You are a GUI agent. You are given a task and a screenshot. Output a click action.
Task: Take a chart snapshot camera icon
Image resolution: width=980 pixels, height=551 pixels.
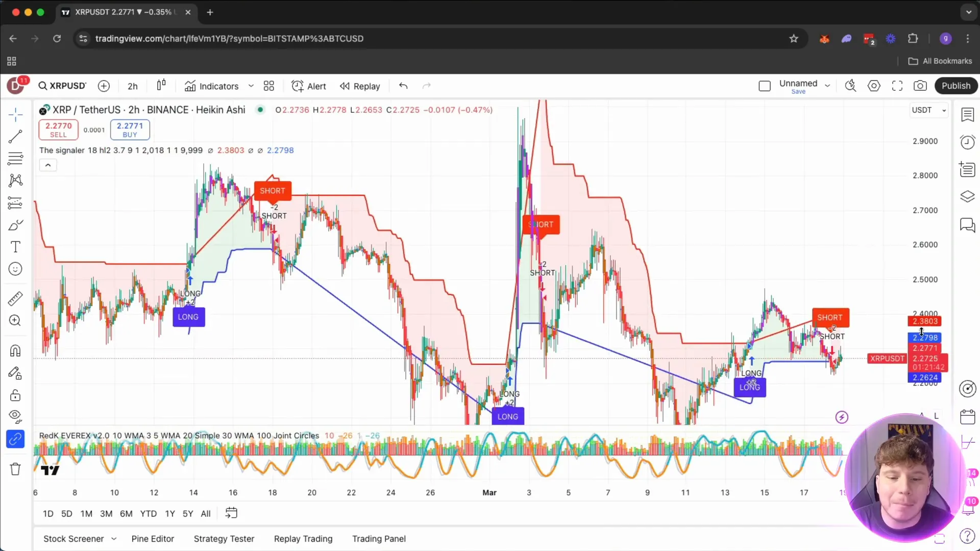920,86
